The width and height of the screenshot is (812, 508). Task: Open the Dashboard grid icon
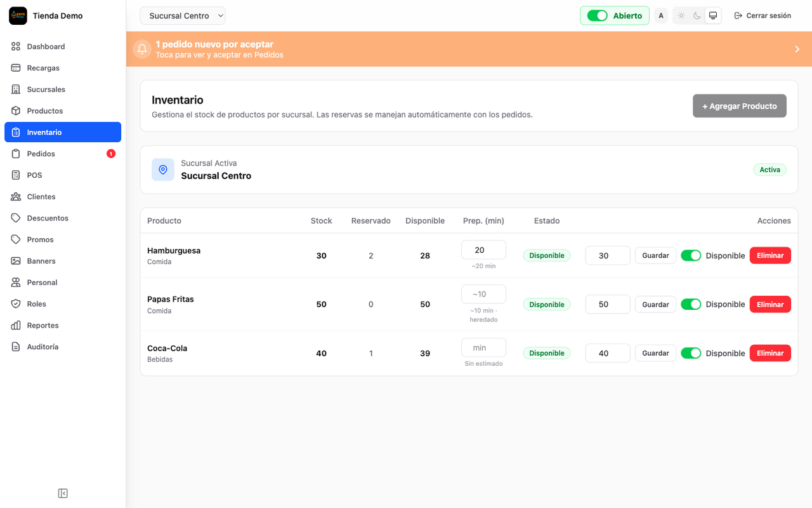click(16, 46)
